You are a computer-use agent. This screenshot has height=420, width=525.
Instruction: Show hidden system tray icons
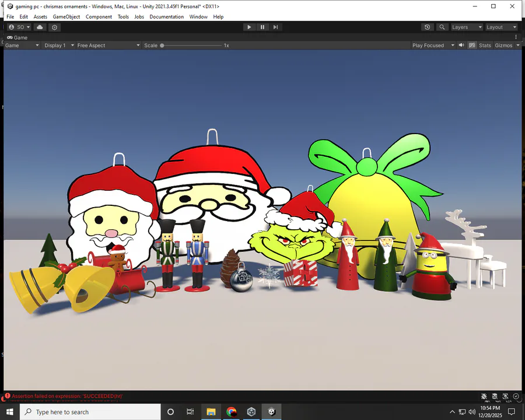point(452,412)
